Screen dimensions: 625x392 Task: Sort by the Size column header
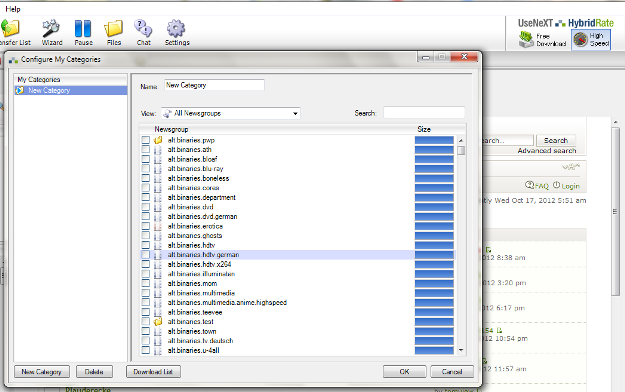(424, 129)
